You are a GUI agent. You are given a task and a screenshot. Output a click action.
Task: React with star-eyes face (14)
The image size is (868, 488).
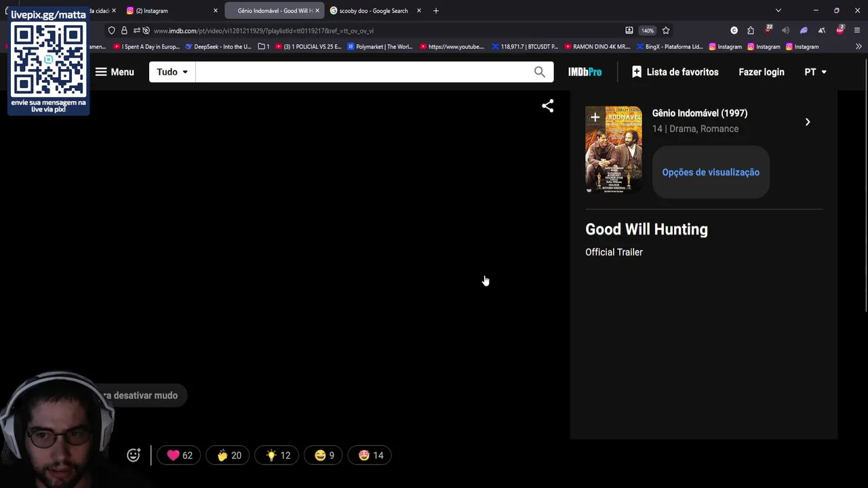point(370,455)
